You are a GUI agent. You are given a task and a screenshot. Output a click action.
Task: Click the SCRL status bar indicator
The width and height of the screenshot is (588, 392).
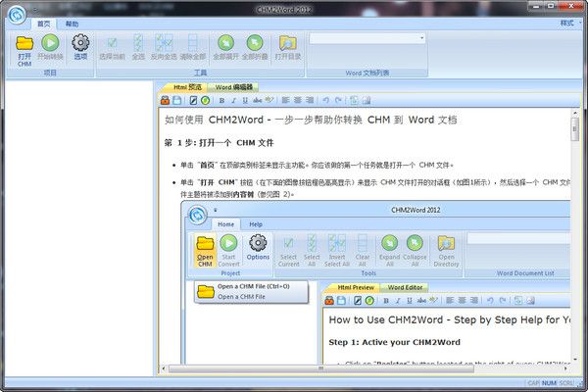click(x=566, y=383)
